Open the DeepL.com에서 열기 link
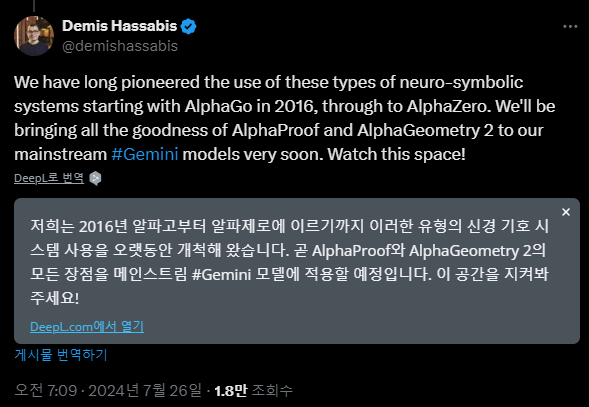This screenshot has width=589, height=407. tap(87, 326)
